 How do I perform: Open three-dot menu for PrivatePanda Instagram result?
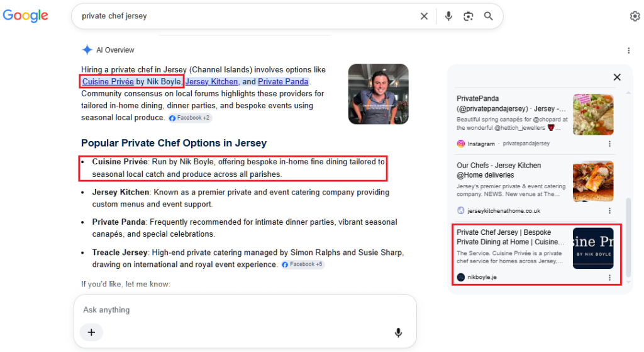click(609, 144)
